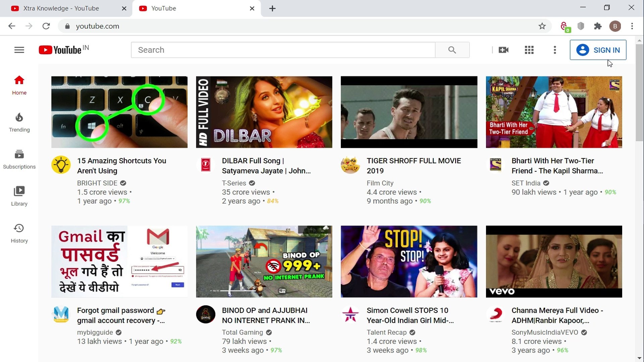Open the YouTube apps grid
The width and height of the screenshot is (644, 362).
click(529, 50)
